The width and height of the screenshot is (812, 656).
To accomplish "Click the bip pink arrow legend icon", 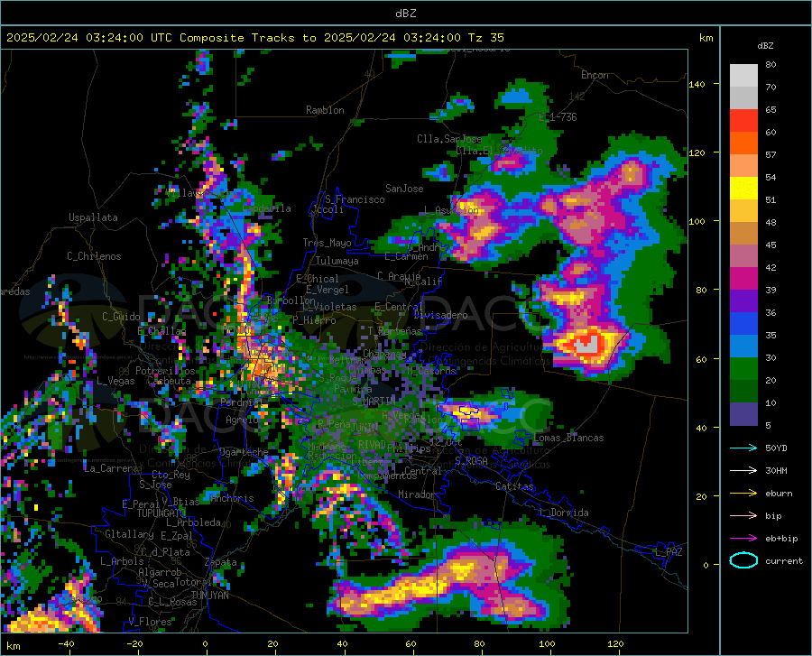I will click(743, 515).
